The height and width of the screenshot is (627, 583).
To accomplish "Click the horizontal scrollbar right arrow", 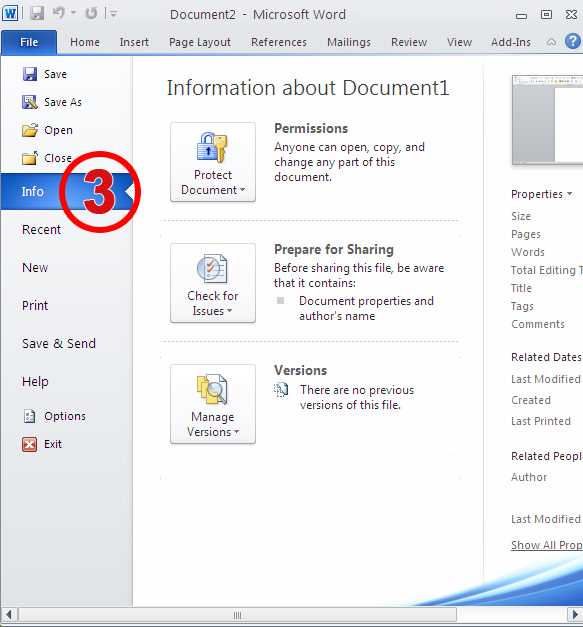I will coord(575,615).
